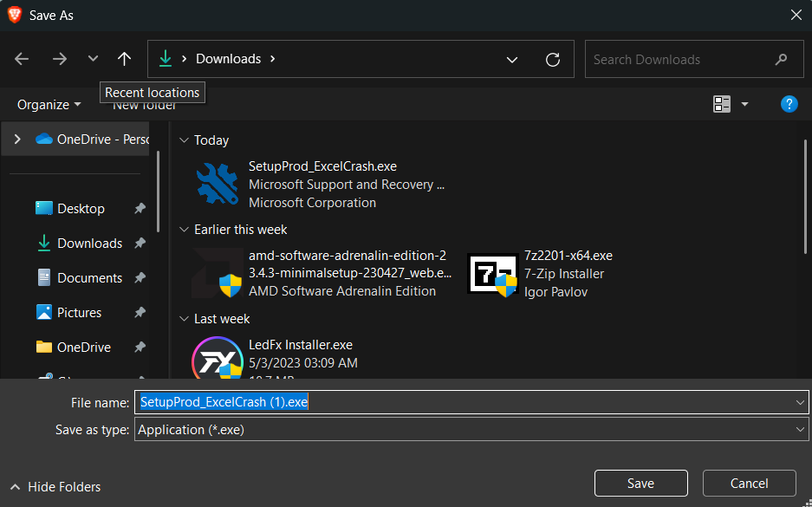Open the Organize menu

(49, 104)
